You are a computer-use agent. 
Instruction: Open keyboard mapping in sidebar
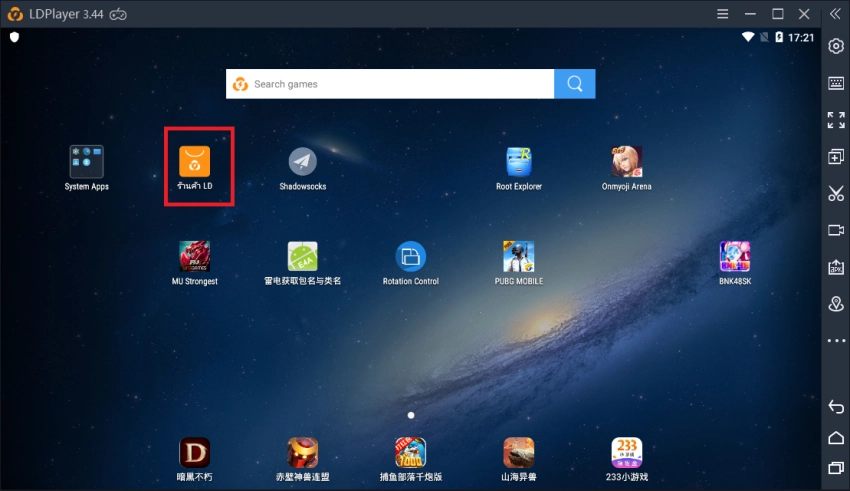click(836, 83)
